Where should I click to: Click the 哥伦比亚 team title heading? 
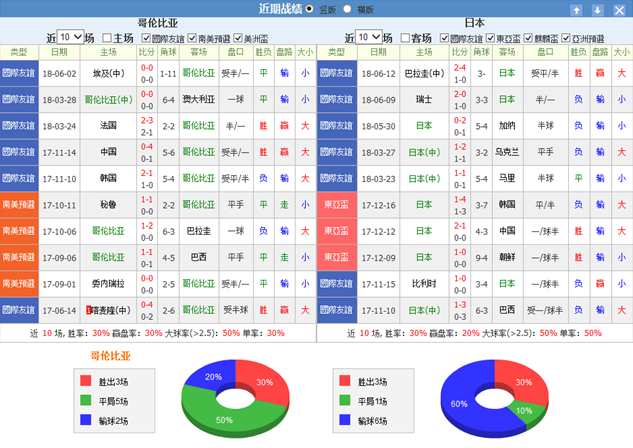click(x=158, y=23)
